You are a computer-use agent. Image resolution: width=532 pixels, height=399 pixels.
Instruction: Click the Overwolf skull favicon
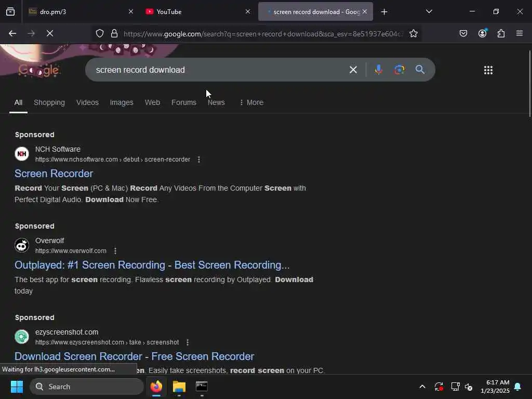point(22,245)
